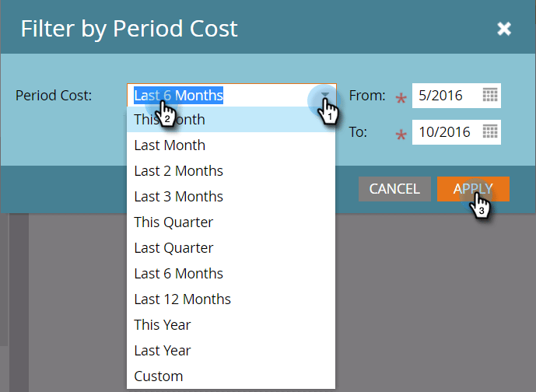Image resolution: width=536 pixels, height=392 pixels.
Task: Click the Cancel button
Action: point(394,189)
